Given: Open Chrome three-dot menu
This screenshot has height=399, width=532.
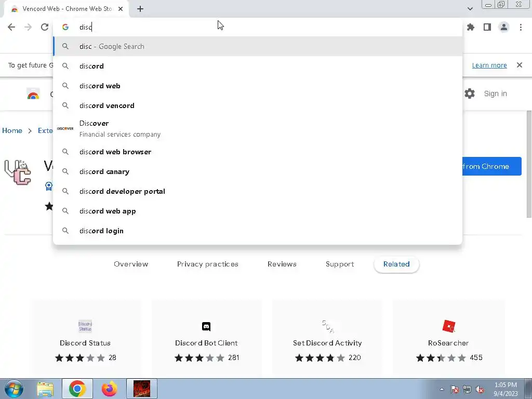Looking at the screenshot, I should [x=521, y=27].
